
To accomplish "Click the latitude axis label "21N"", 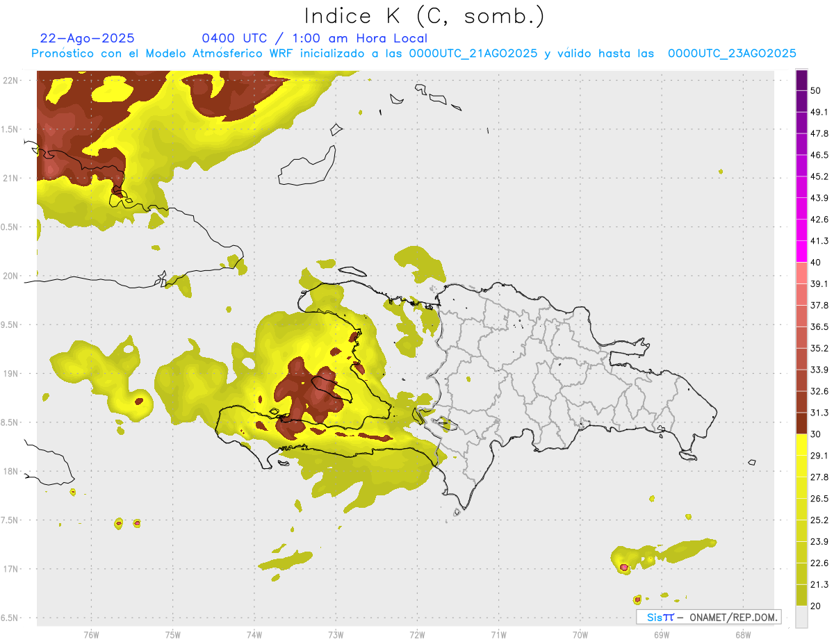I will [10, 178].
